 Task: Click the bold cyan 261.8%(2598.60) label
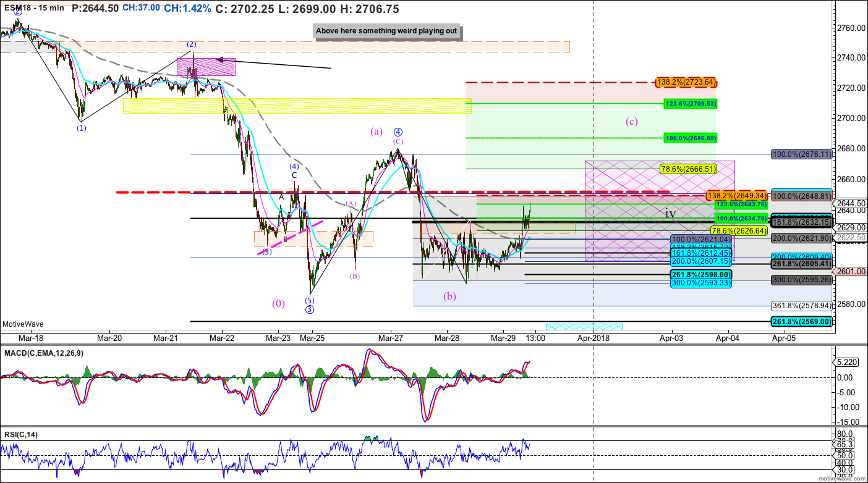point(702,274)
